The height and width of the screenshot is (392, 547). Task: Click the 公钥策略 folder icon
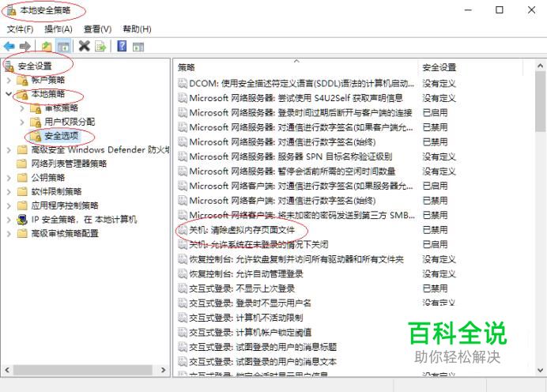coord(22,178)
